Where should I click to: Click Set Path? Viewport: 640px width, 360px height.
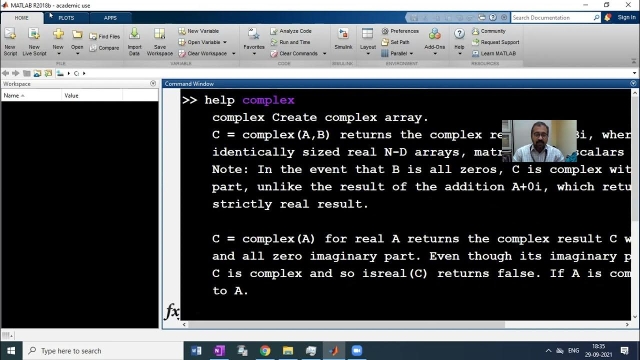395,42
